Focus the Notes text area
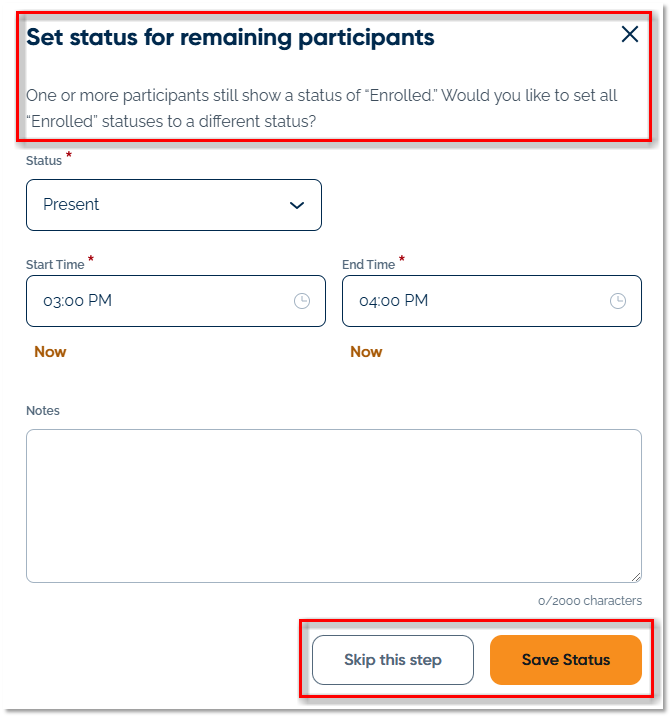The width and height of the screenshot is (672, 718). 333,505
